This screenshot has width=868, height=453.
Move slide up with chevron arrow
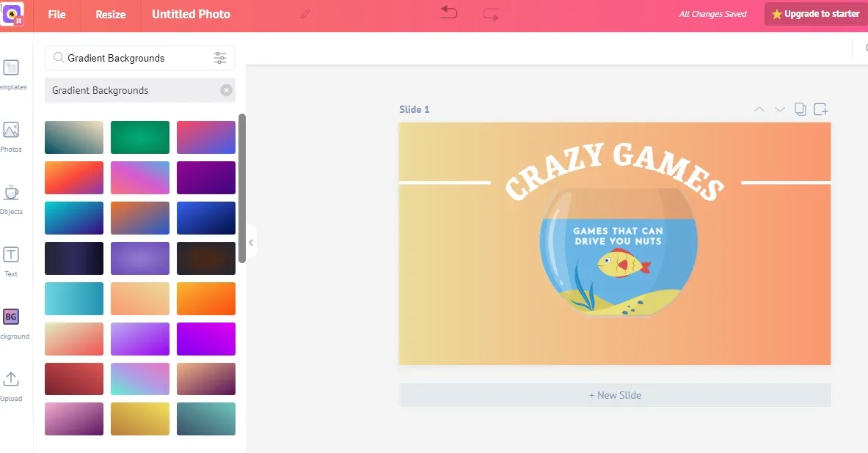(759, 109)
